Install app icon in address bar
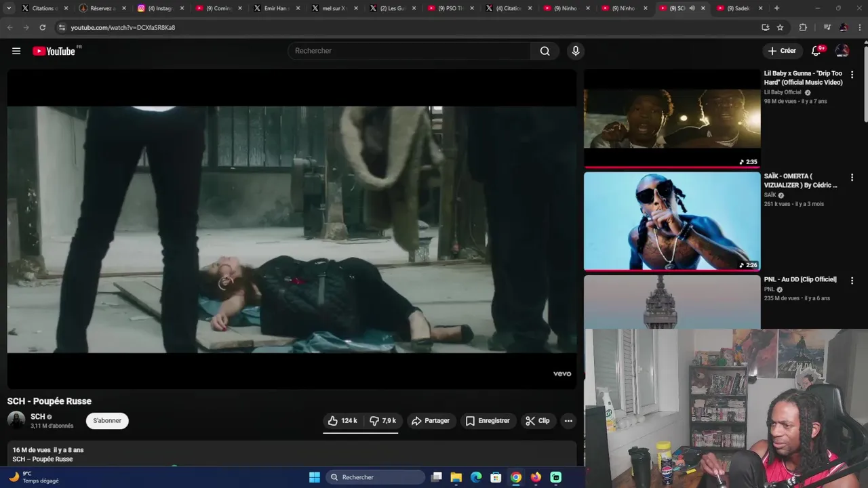The height and width of the screenshot is (488, 868). (x=765, y=27)
